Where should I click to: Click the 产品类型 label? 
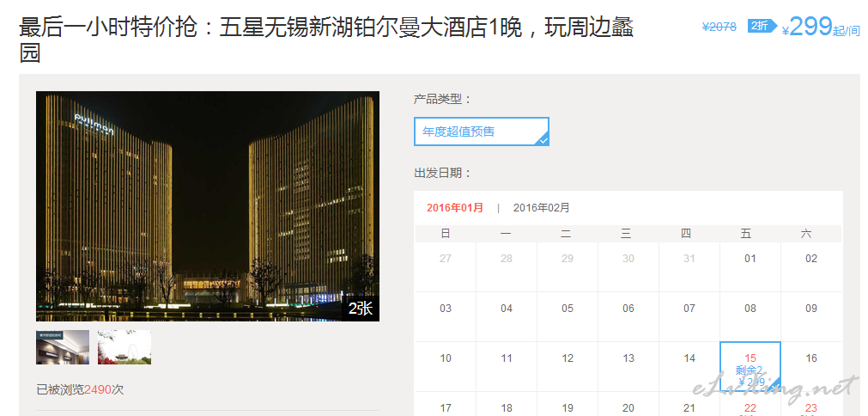(x=442, y=100)
